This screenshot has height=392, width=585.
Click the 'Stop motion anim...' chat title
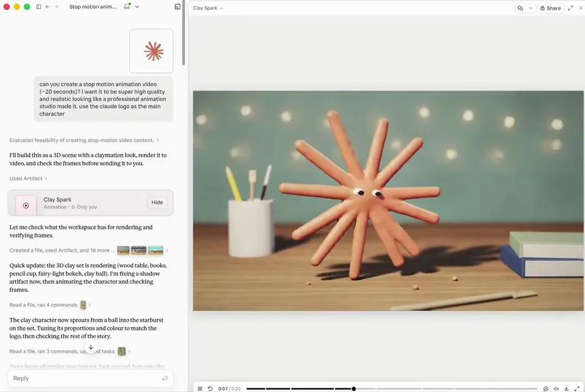tap(93, 7)
